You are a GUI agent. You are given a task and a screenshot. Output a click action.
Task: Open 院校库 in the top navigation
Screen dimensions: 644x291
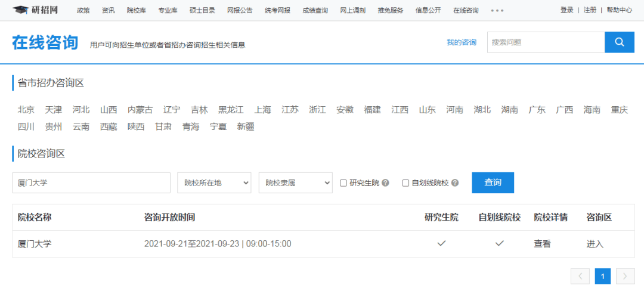coord(136,10)
